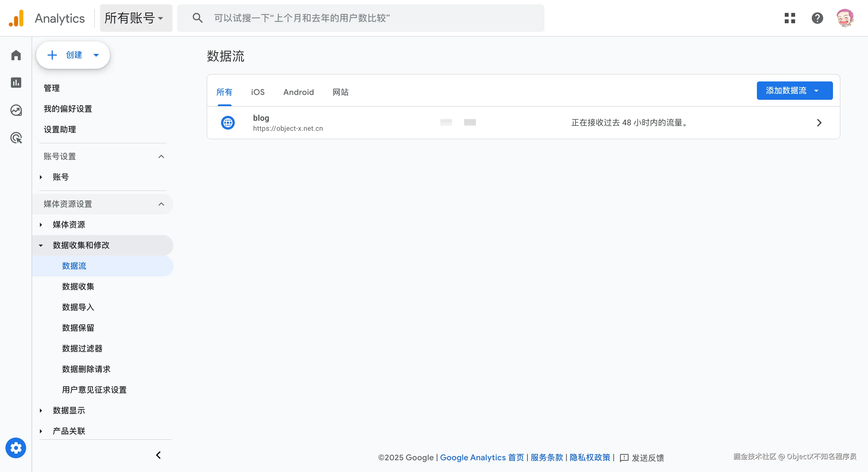Click the user profile avatar
Image resolution: width=868 pixels, height=472 pixels.
point(845,18)
